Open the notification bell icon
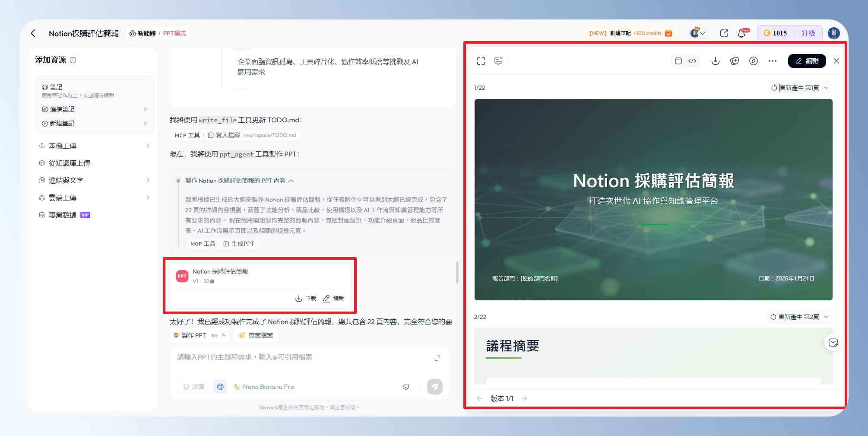868x436 pixels. pos(742,33)
